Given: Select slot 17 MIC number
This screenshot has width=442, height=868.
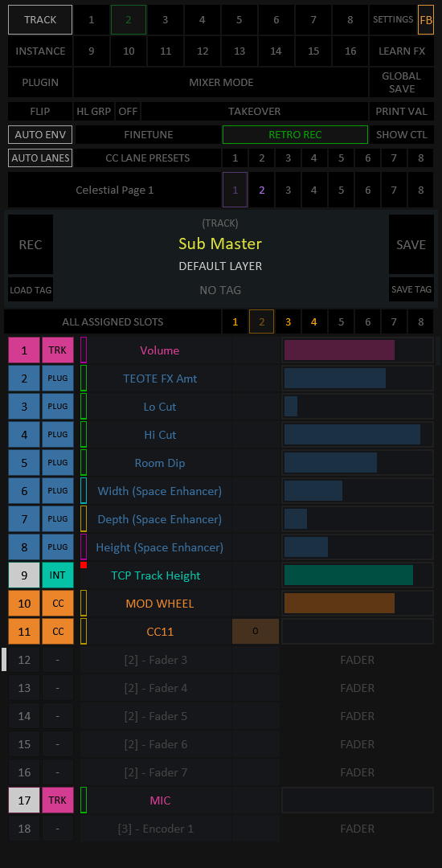Looking at the screenshot, I should coord(24,800).
